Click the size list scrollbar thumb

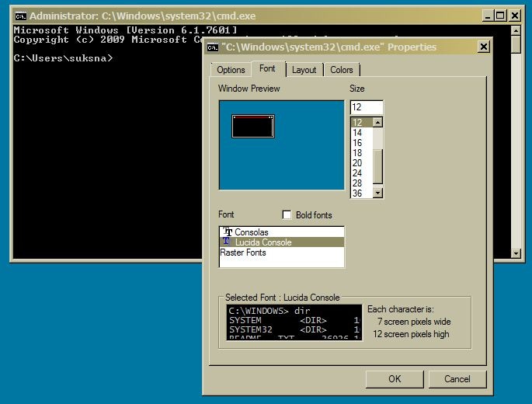click(x=377, y=166)
